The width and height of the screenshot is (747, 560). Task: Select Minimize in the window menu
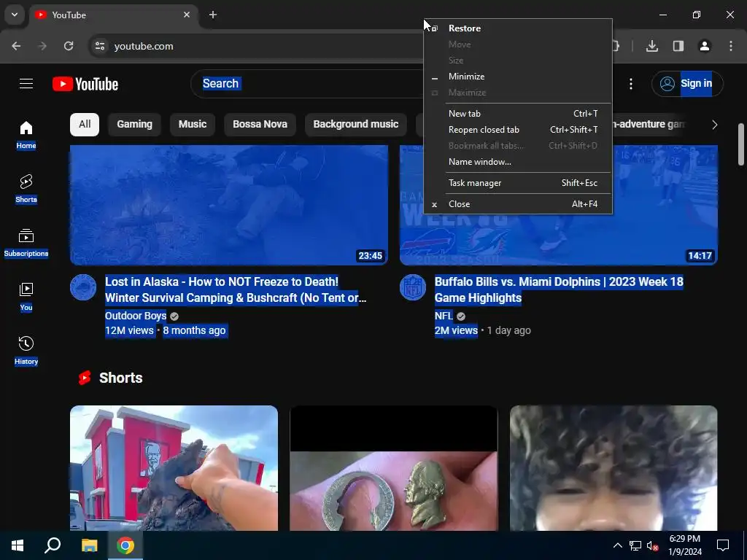[518, 76]
